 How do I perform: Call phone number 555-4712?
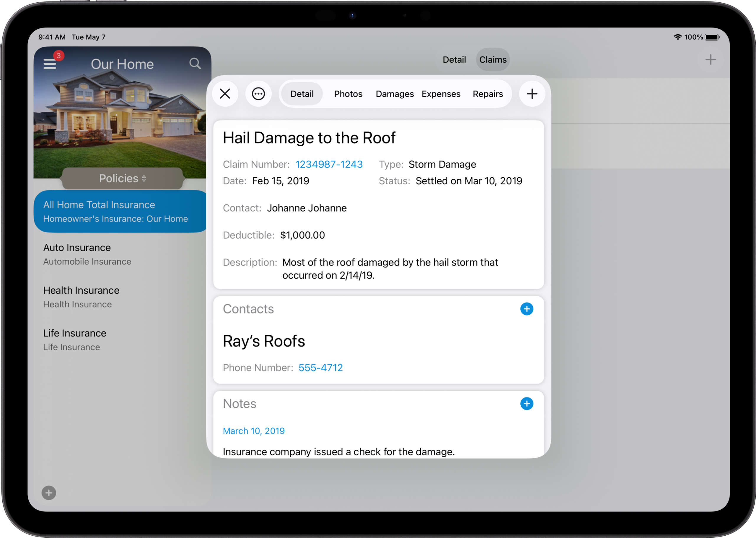pos(320,368)
